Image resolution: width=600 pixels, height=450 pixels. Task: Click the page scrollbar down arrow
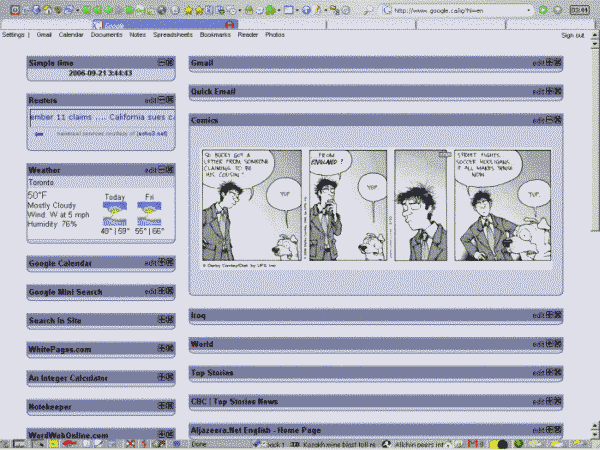pos(595,434)
